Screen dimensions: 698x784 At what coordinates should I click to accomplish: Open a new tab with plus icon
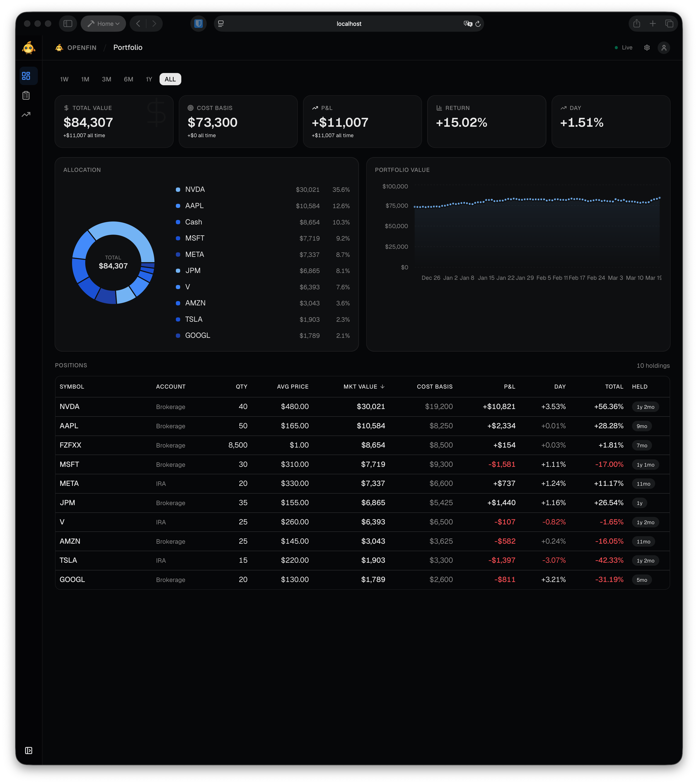[653, 24]
